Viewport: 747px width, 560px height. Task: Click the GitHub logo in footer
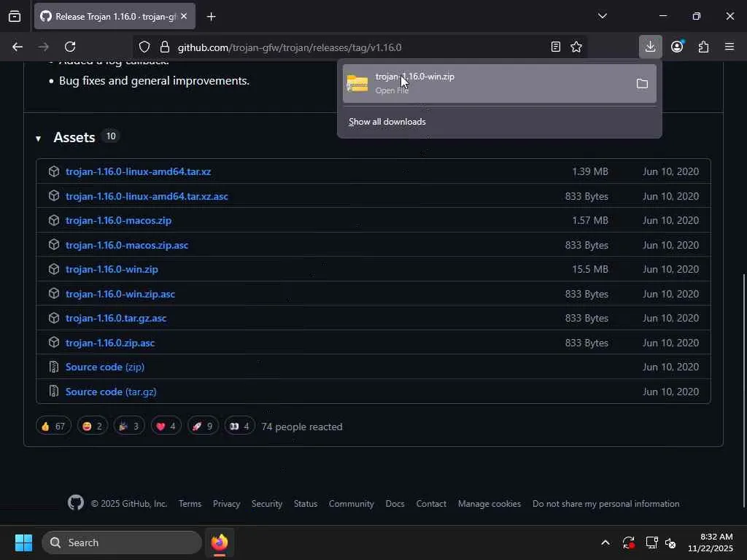click(75, 503)
